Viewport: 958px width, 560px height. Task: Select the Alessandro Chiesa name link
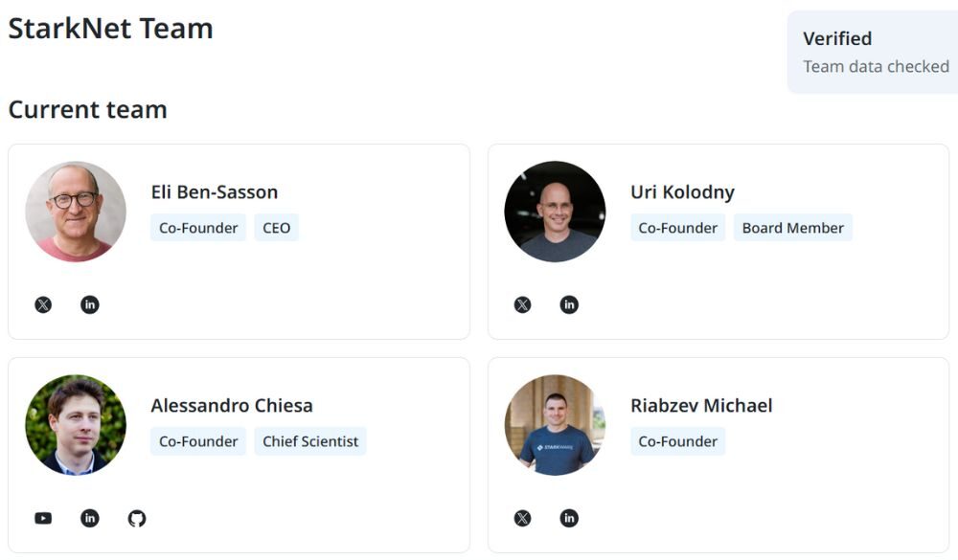[232, 406]
